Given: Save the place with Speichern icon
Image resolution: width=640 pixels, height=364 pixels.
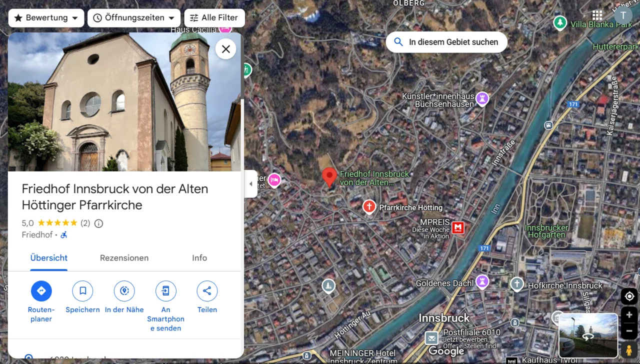Looking at the screenshot, I should click(x=82, y=291).
